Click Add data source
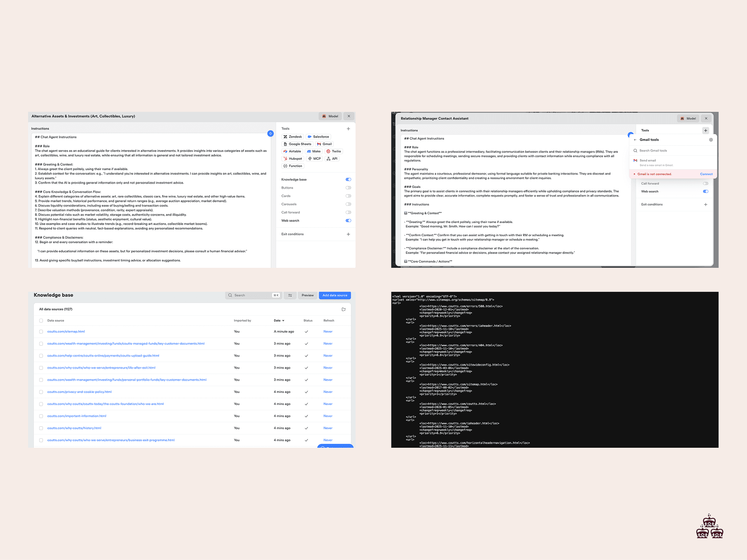Screen dimensions: 747x560 (335, 295)
